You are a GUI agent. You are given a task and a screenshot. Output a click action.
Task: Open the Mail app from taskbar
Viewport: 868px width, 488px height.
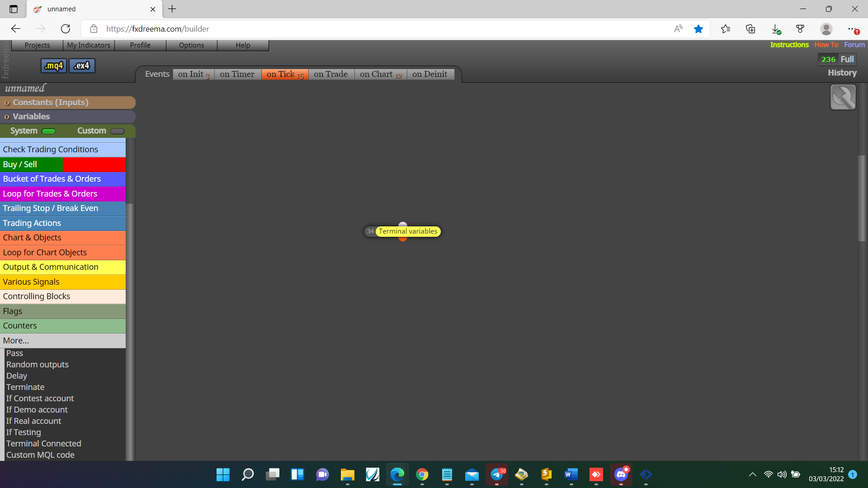pyautogui.click(x=472, y=474)
